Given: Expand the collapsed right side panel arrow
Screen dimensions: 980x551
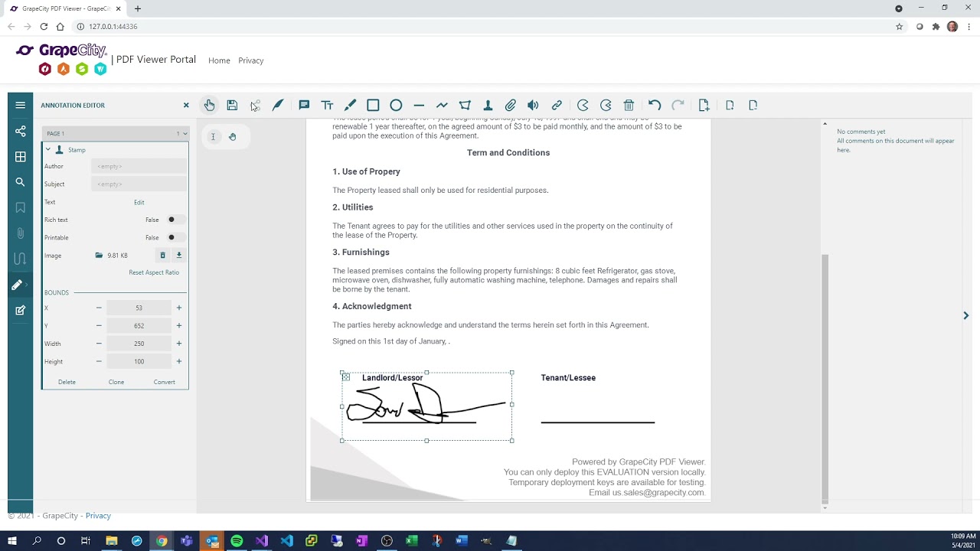Looking at the screenshot, I should pos(966,315).
